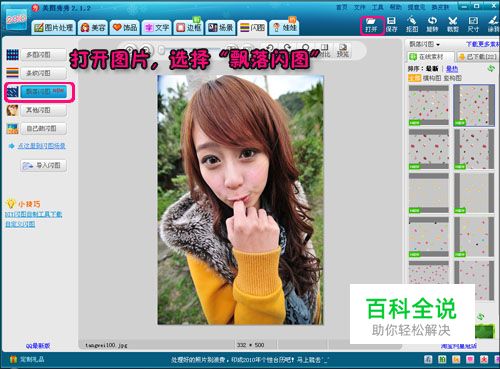Click the 2010 calendar logo
Screen dimensions: 500x369
[x=17, y=20]
